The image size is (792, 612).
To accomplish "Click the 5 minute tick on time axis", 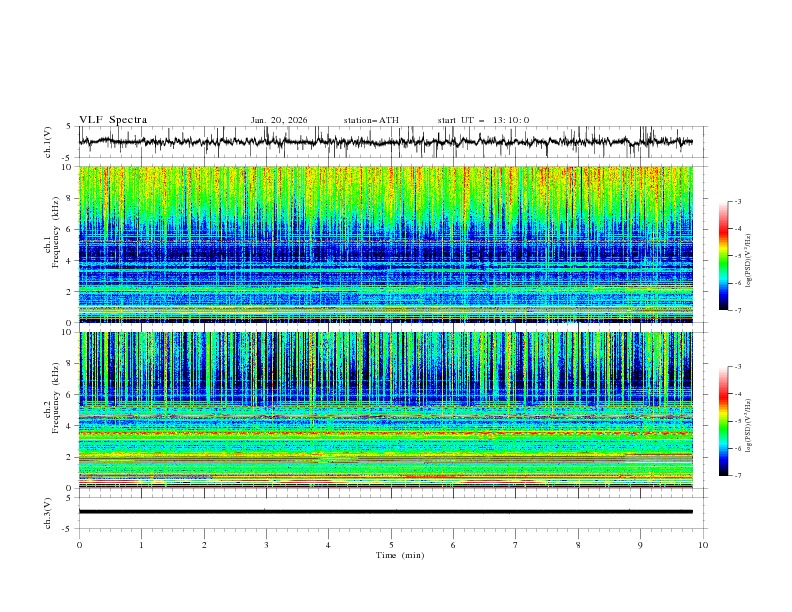I will click(x=391, y=544).
